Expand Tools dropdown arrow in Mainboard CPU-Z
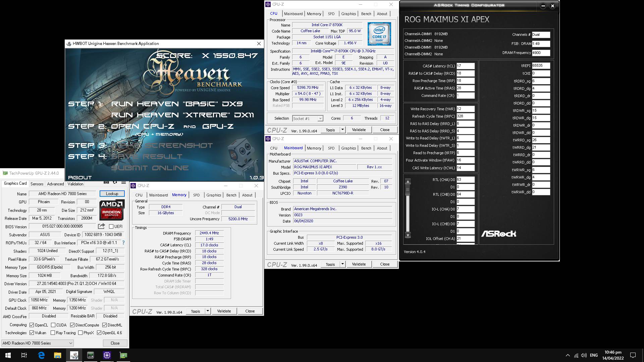 (342, 264)
